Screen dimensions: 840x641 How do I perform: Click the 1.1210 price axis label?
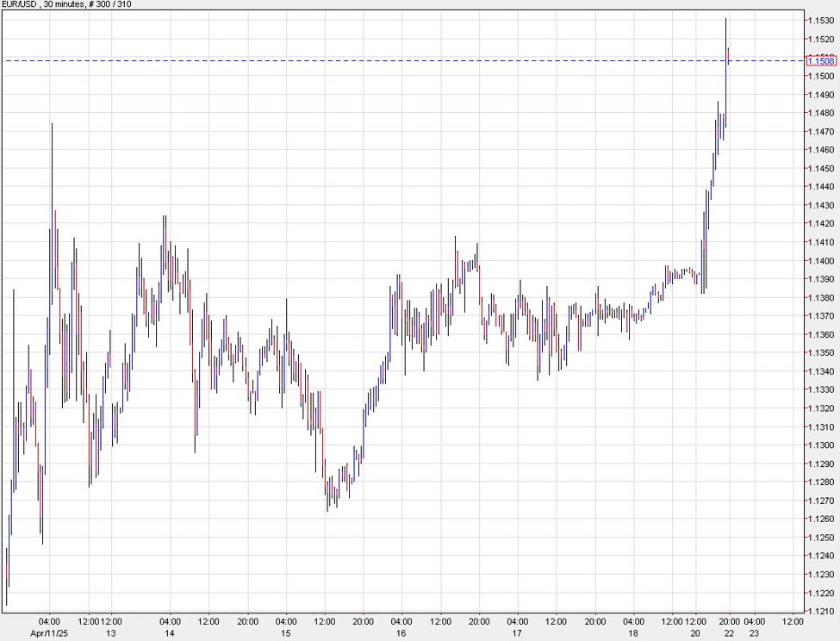[819, 612]
